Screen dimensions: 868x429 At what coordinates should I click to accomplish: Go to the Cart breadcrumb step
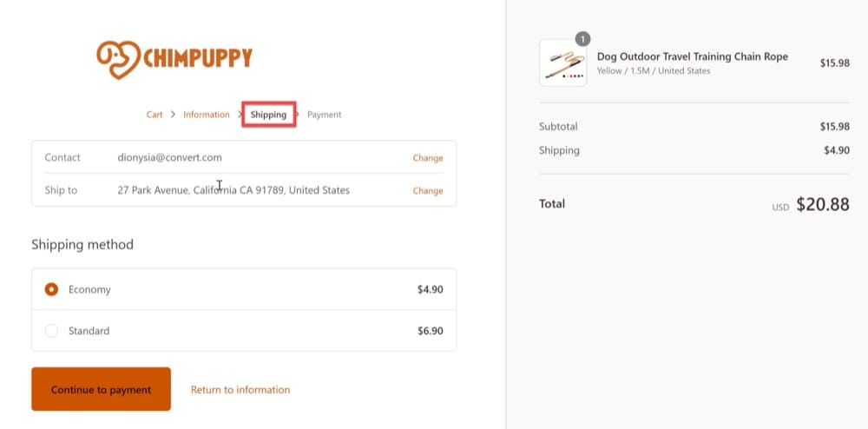click(x=155, y=115)
